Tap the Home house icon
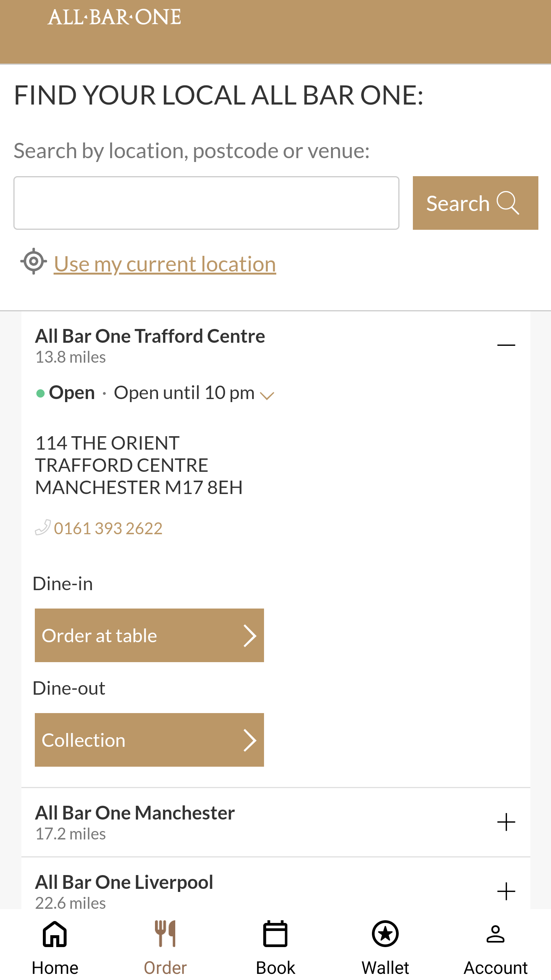Screen dimensions: 551x980 [55, 934]
